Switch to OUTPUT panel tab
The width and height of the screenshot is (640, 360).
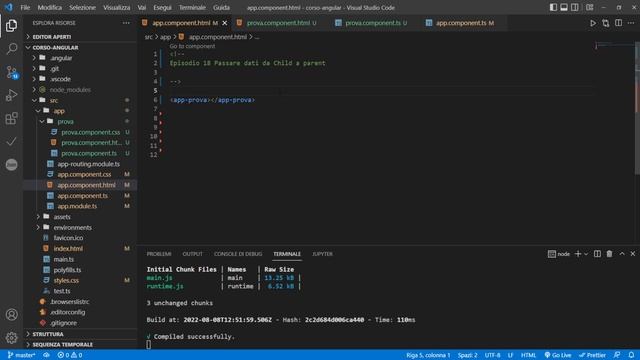pyautogui.click(x=193, y=254)
